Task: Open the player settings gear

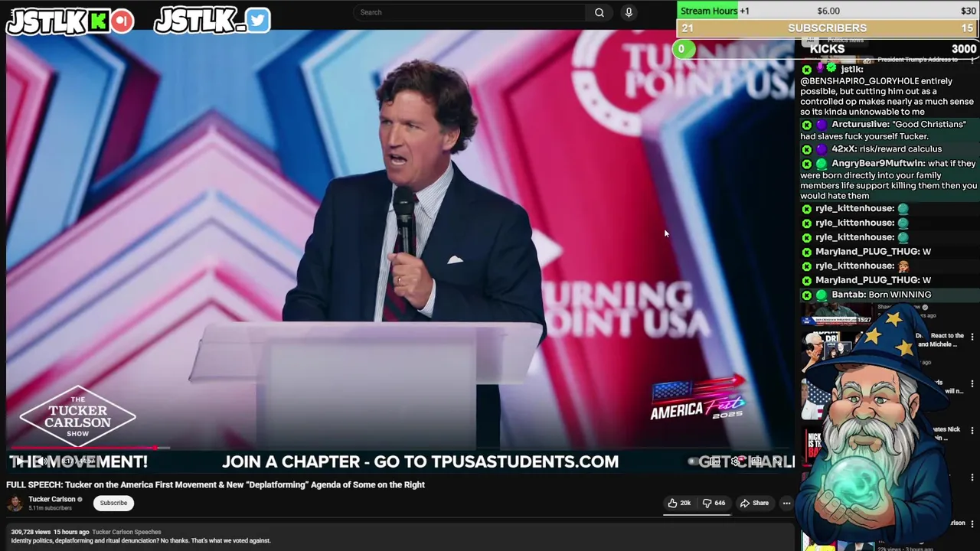Action: (736, 461)
